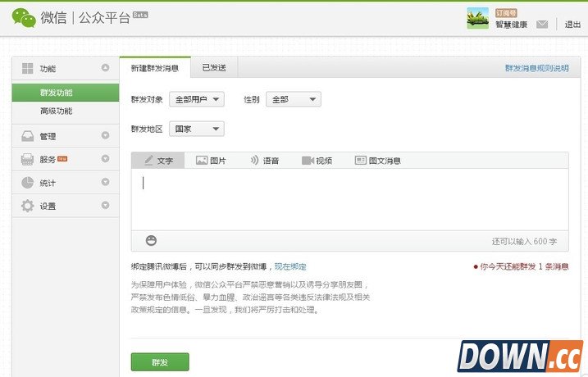Click the 功能 grid icon
The height and width of the screenshot is (377, 588).
coord(27,68)
